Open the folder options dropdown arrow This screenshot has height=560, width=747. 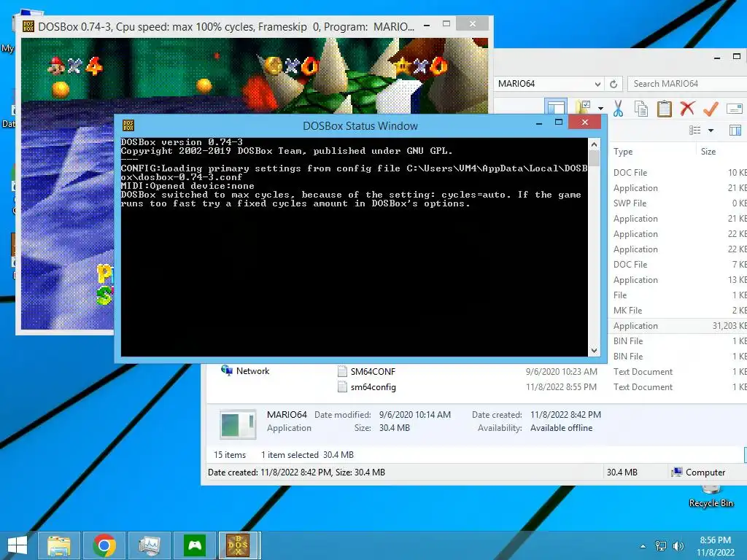(x=601, y=109)
